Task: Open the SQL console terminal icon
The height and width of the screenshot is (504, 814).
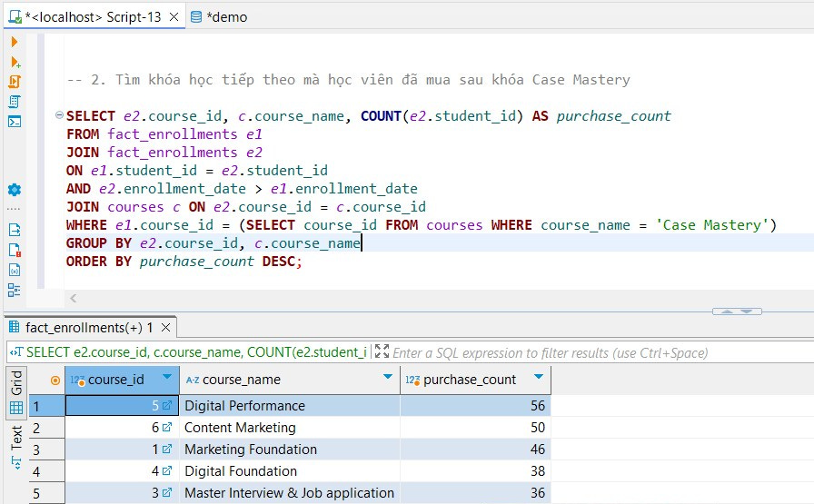Action: (x=14, y=122)
